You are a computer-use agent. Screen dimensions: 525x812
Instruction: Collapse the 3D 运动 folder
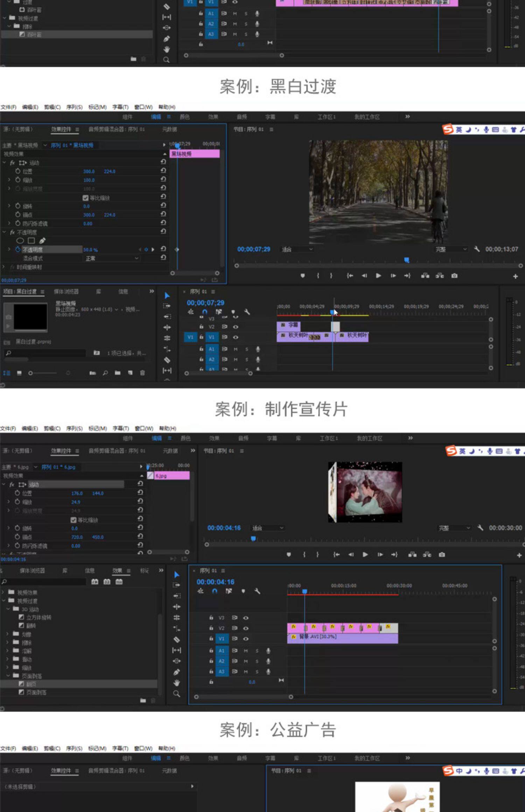[x=8, y=609]
